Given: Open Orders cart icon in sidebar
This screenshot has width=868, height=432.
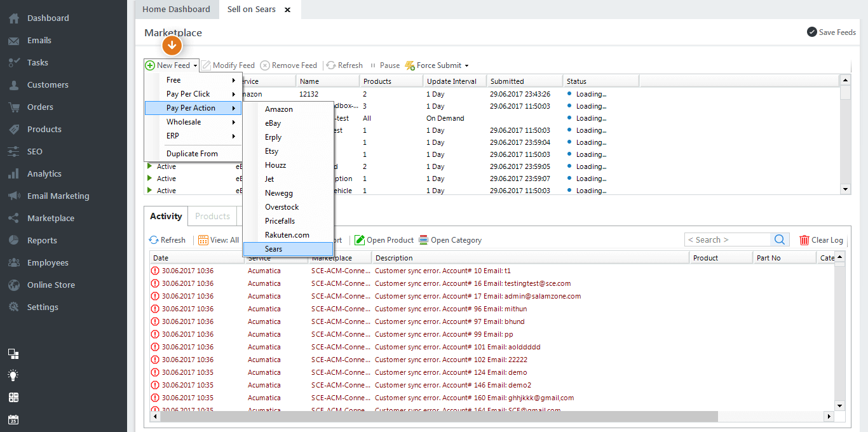Looking at the screenshot, I should click(x=13, y=107).
